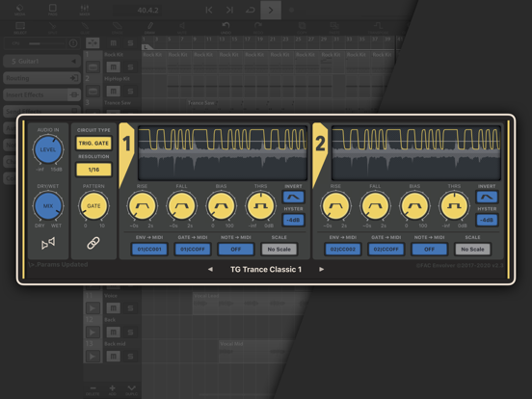
Task: Open envelope 1 No Scale selector
Action: click(279, 249)
